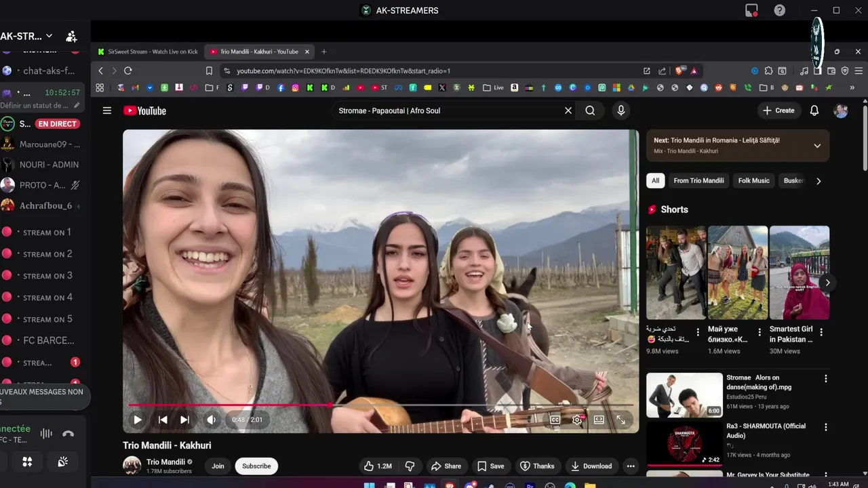The height and width of the screenshot is (488, 868).
Task: Switch to theater mode view
Action: point(599,420)
